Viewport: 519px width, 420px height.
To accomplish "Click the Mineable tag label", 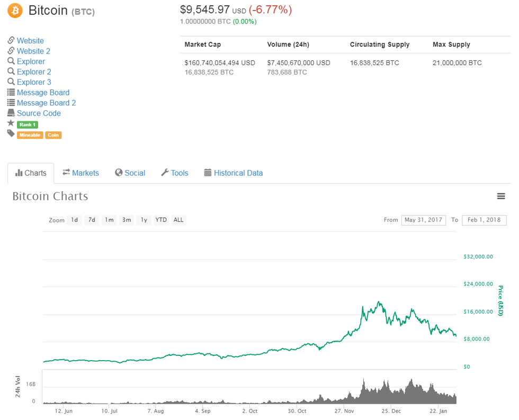I will click(30, 135).
